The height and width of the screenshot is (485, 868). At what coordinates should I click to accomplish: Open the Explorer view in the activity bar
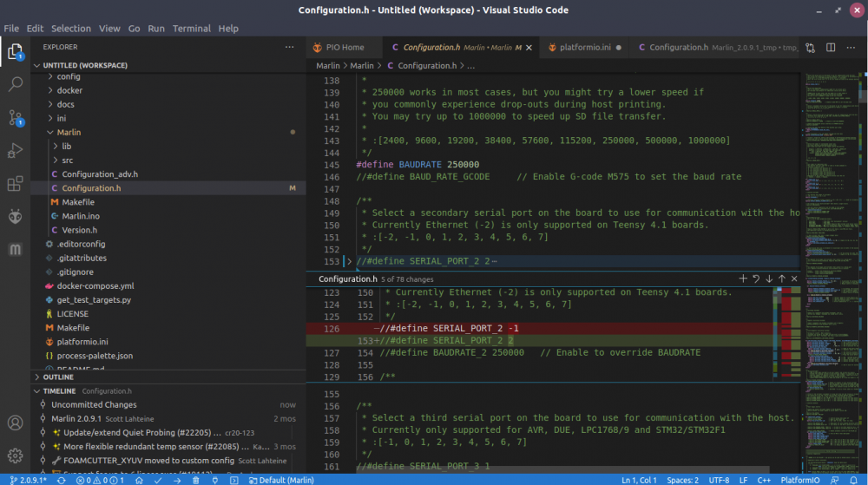click(15, 52)
